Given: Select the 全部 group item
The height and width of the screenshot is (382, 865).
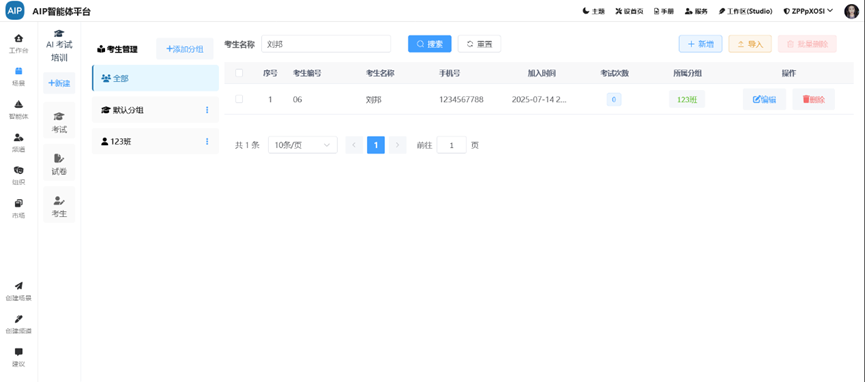Looking at the screenshot, I should coord(156,78).
